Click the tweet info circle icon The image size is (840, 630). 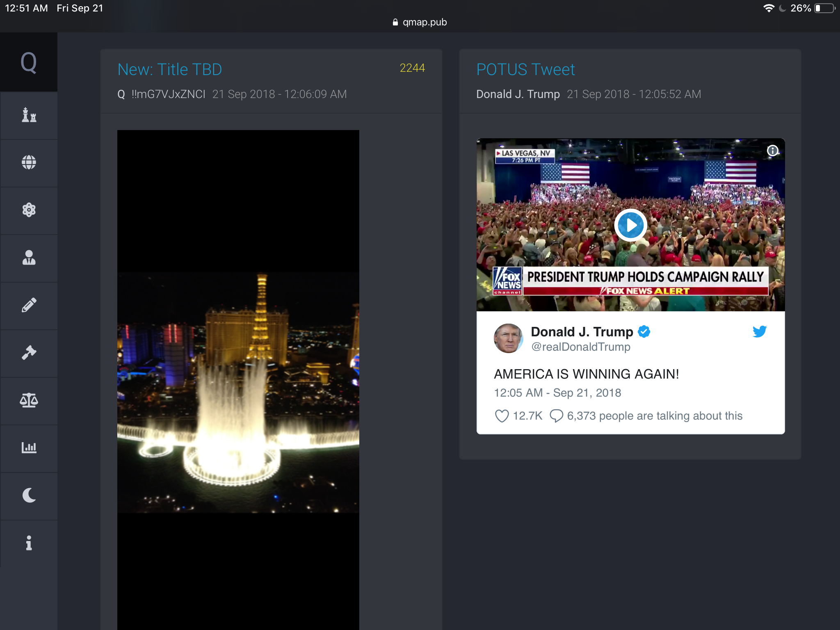tap(773, 151)
